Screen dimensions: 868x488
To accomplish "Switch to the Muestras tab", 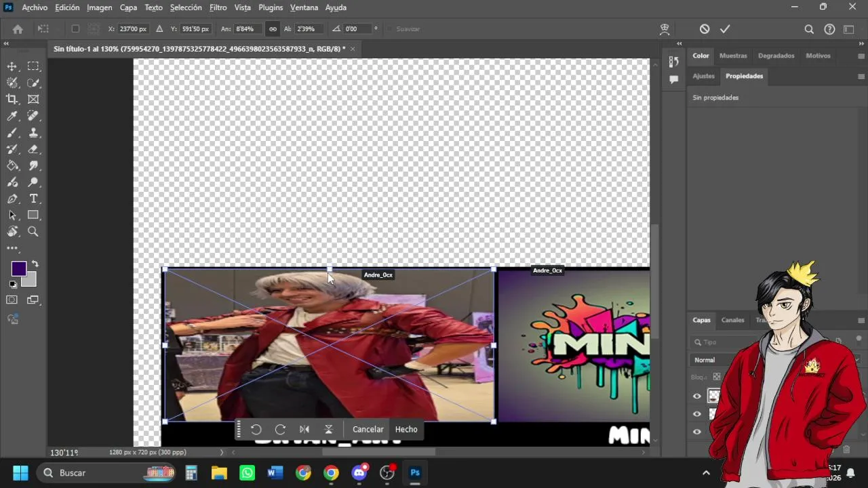I will coord(733,56).
